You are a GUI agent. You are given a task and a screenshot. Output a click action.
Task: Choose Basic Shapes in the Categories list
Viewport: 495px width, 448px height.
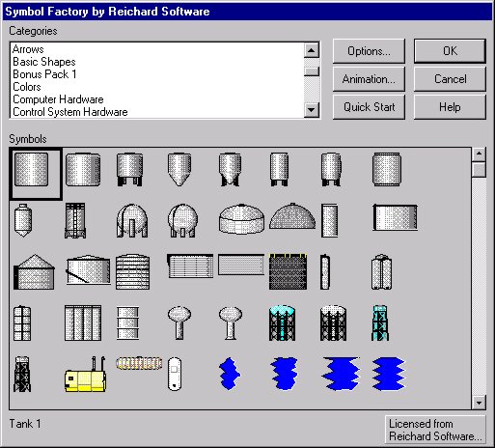(44, 62)
